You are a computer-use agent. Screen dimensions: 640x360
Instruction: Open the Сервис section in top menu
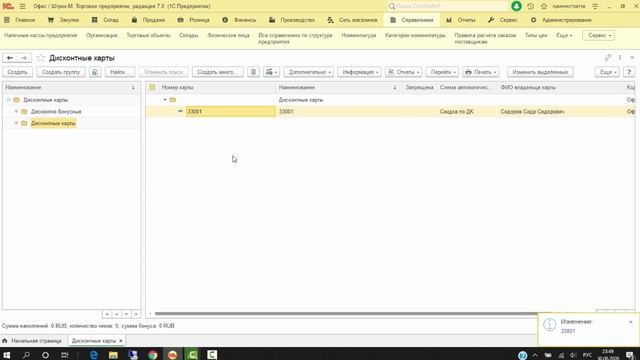[x=502, y=20]
